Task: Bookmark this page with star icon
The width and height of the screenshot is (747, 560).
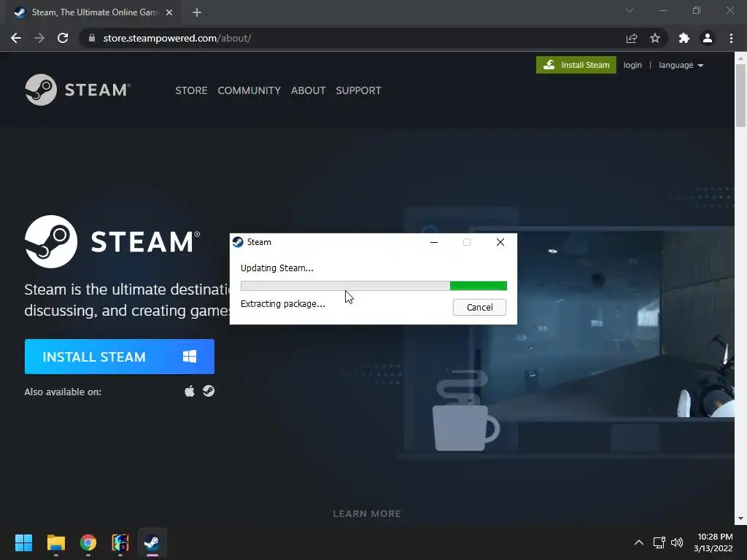Action: [655, 38]
